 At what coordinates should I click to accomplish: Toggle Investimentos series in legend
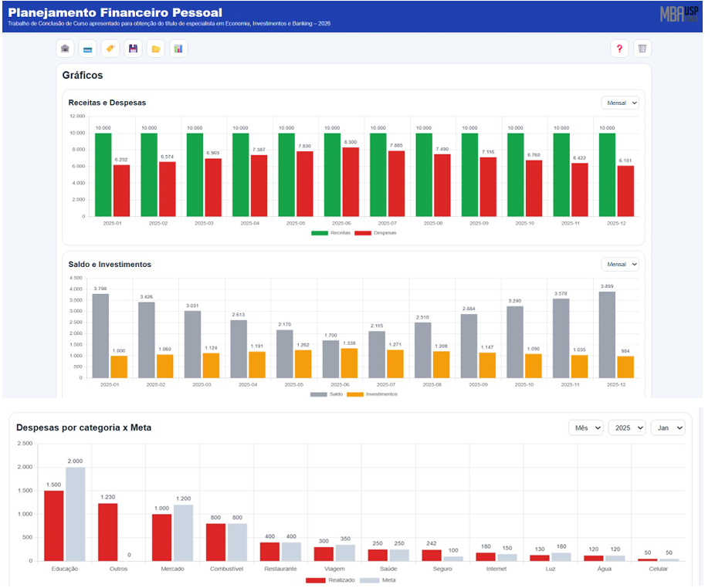pyautogui.click(x=372, y=394)
